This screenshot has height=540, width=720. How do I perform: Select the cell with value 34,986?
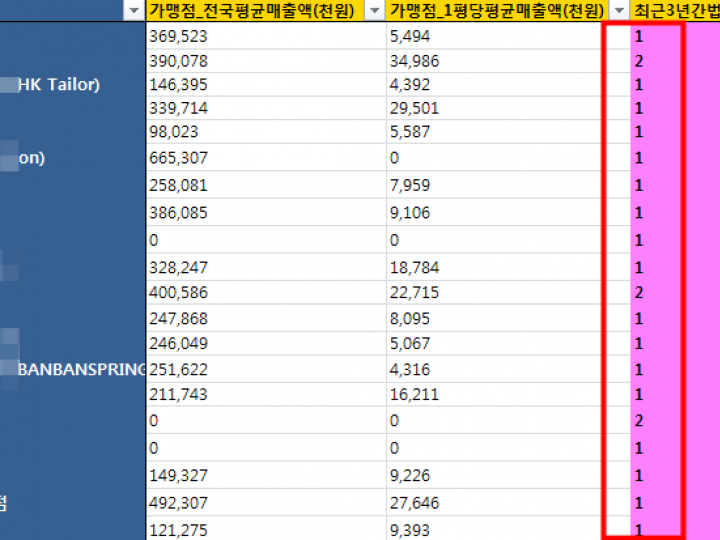pyautogui.click(x=495, y=61)
